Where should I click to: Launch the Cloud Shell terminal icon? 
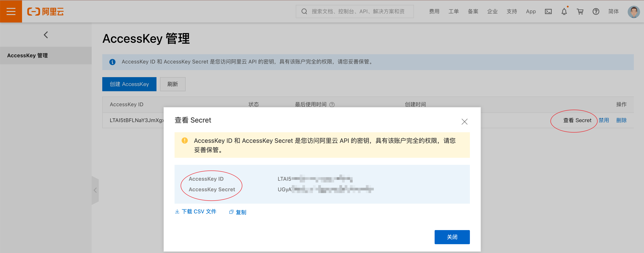[x=548, y=11]
